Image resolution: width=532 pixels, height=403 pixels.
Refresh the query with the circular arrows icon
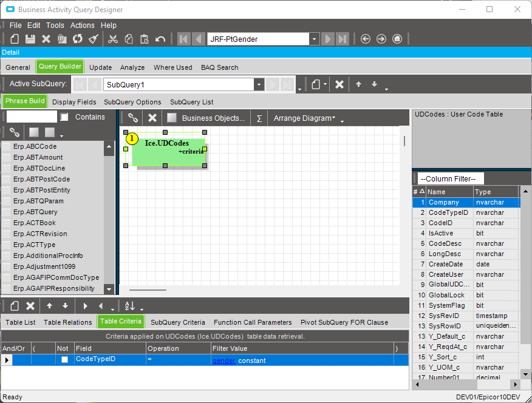[x=78, y=39]
